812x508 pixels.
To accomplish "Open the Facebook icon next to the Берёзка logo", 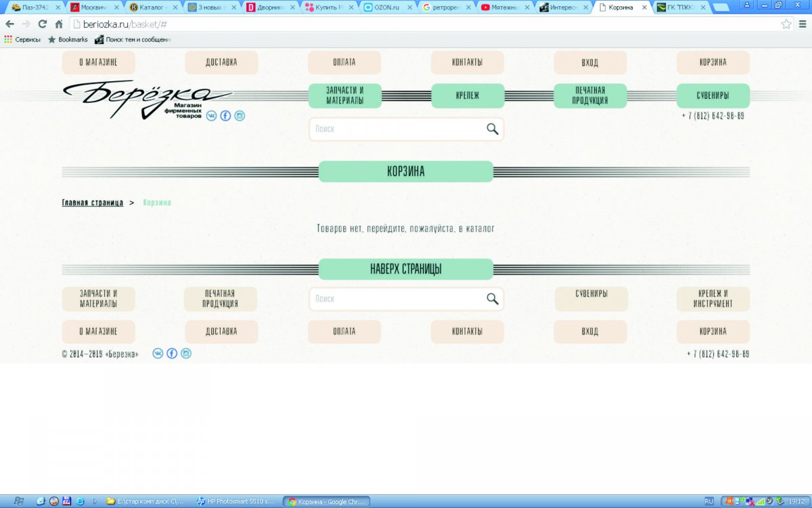I will coord(225,116).
